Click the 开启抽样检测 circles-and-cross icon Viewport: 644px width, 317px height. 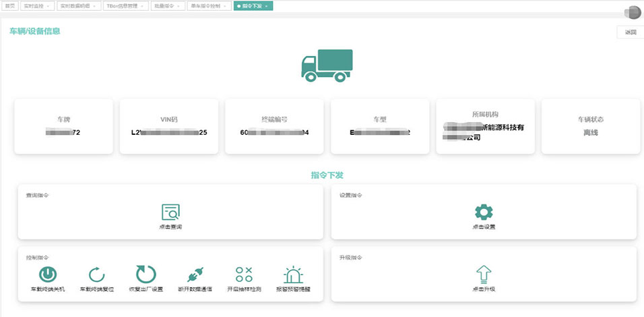click(244, 275)
